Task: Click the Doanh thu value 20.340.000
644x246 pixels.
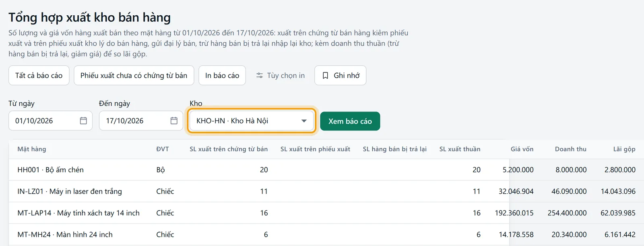Action: (x=569, y=234)
